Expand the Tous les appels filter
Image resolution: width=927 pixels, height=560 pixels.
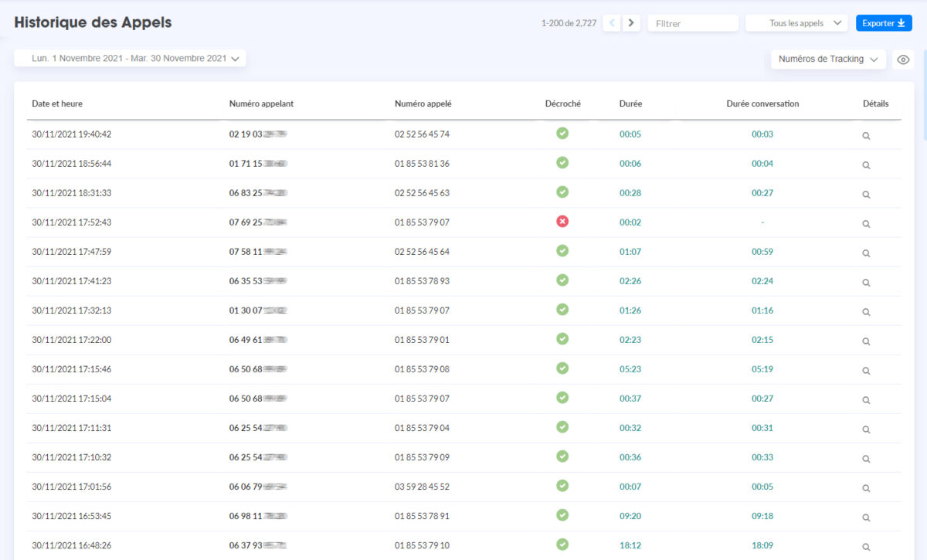coord(796,22)
